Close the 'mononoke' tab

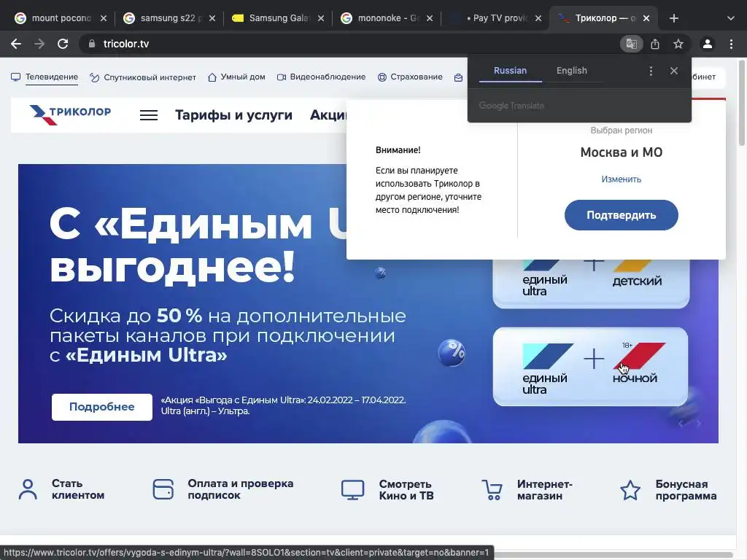click(x=429, y=18)
